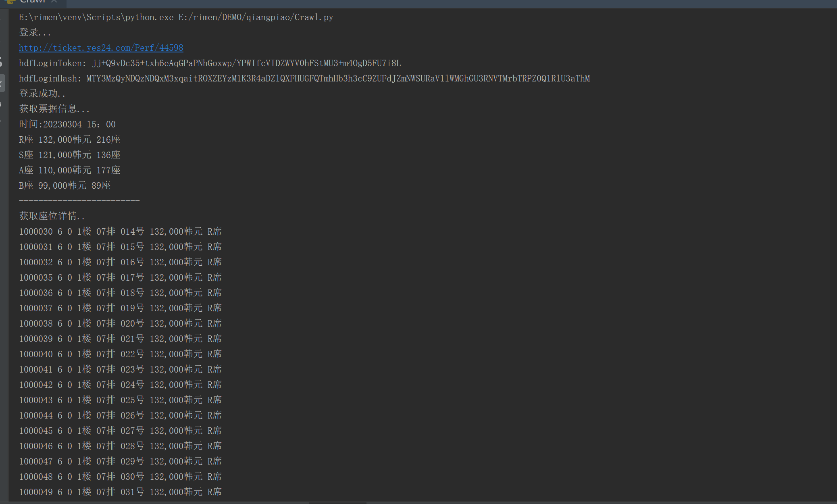Image resolution: width=837 pixels, height=504 pixels.
Task: Select 'R座 132,000韩元 216座' row
Action: pyautogui.click(x=70, y=140)
